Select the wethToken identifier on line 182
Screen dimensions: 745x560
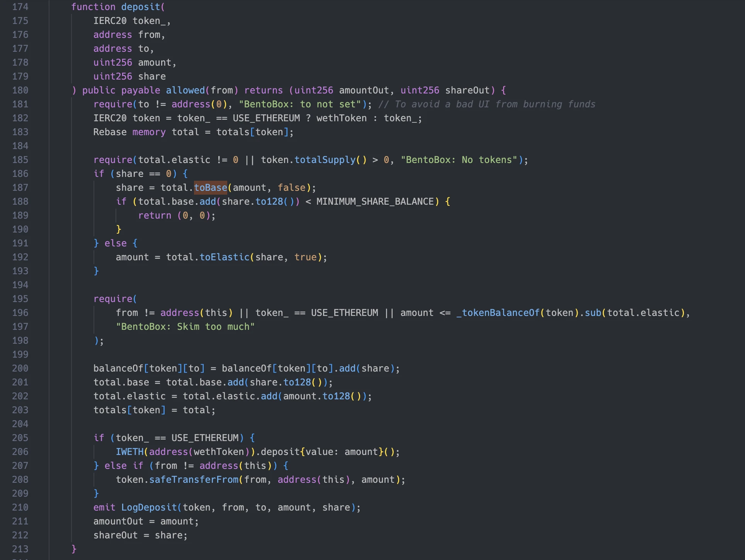[340, 118]
